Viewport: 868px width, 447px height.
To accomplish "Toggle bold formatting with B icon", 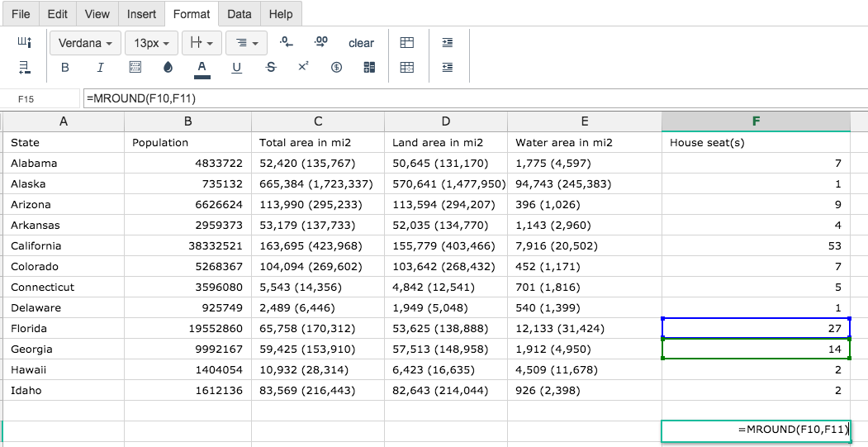I will (x=64, y=68).
